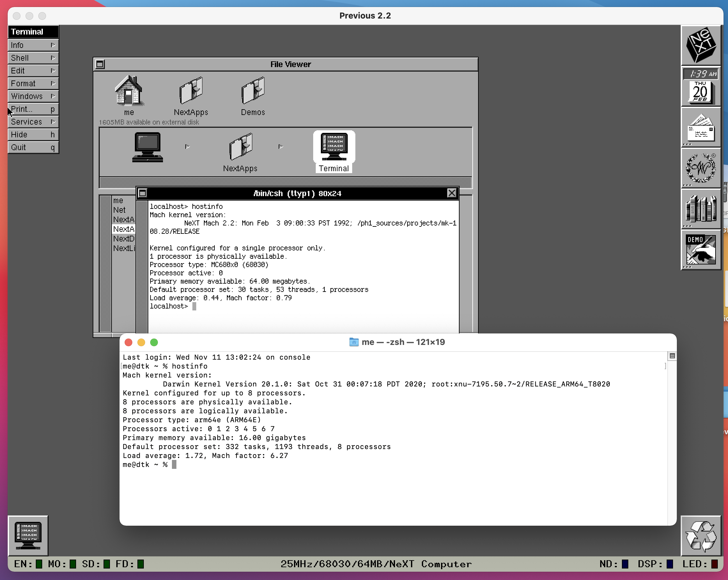
Task: Expand the Shell submenu
Action: pos(33,58)
